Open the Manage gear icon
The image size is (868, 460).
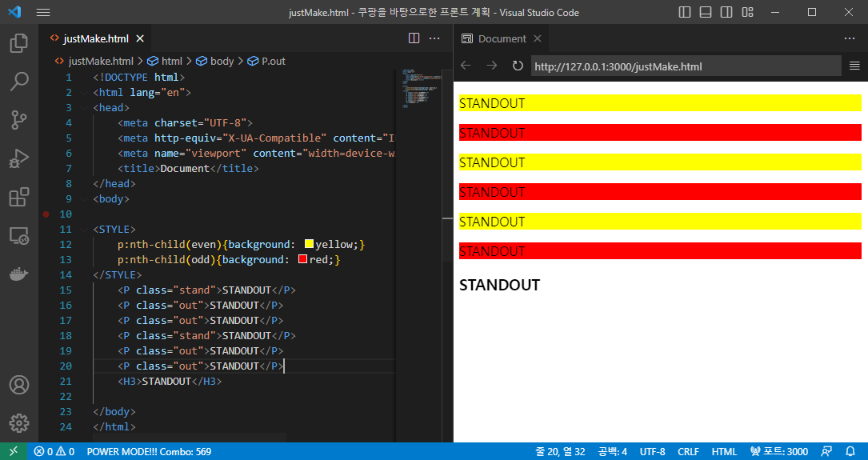click(19, 423)
